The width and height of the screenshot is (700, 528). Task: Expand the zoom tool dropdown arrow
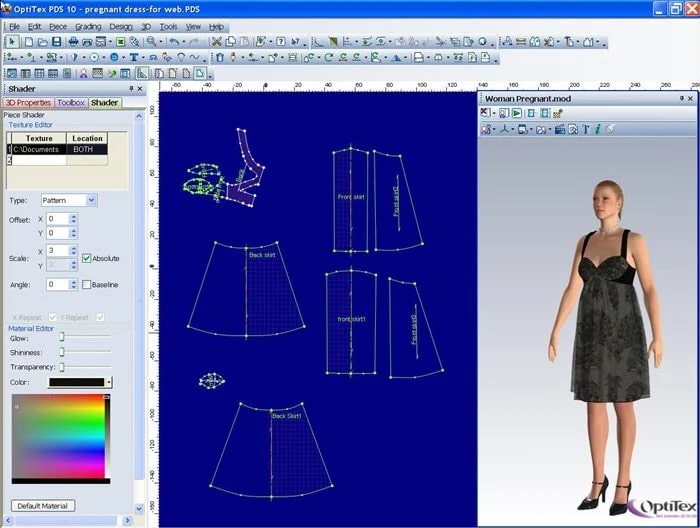[161, 42]
